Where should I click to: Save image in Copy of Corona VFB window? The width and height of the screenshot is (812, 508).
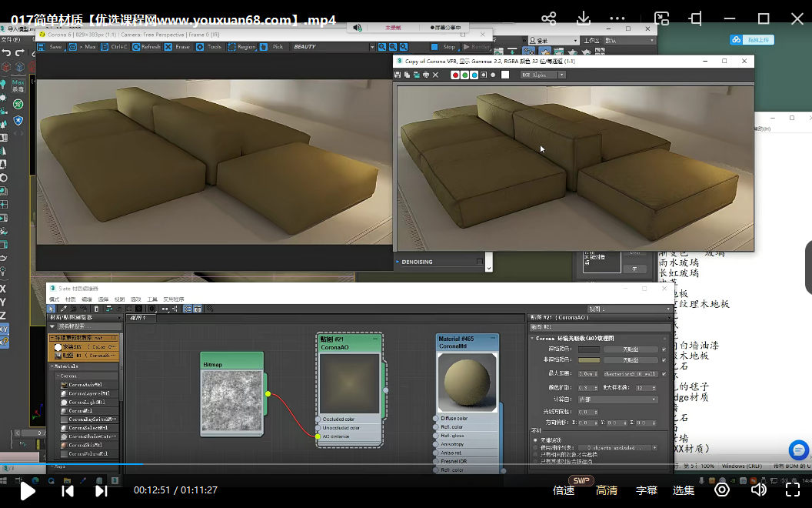tap(398, 75)
